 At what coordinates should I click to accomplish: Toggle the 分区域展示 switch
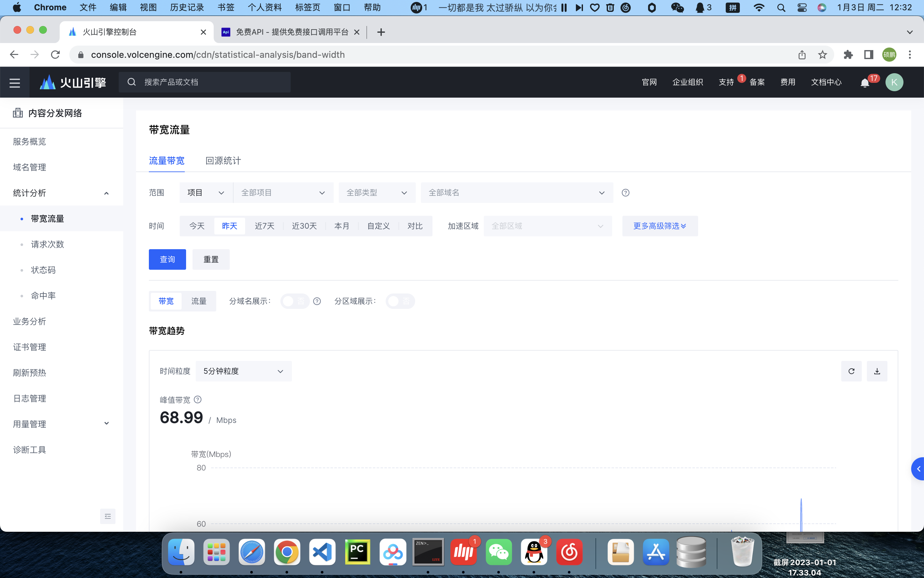coord(400,301)
